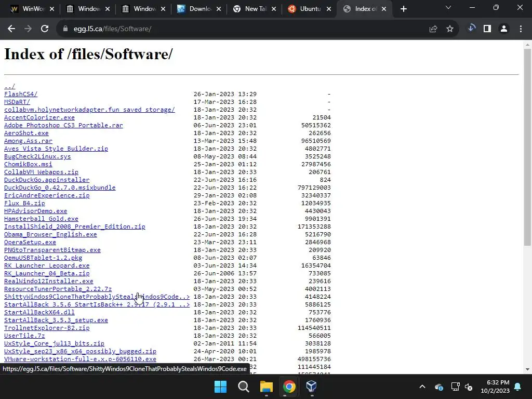Click the muted volume tray icon
The image size is (532, 399).
[469, 387]
